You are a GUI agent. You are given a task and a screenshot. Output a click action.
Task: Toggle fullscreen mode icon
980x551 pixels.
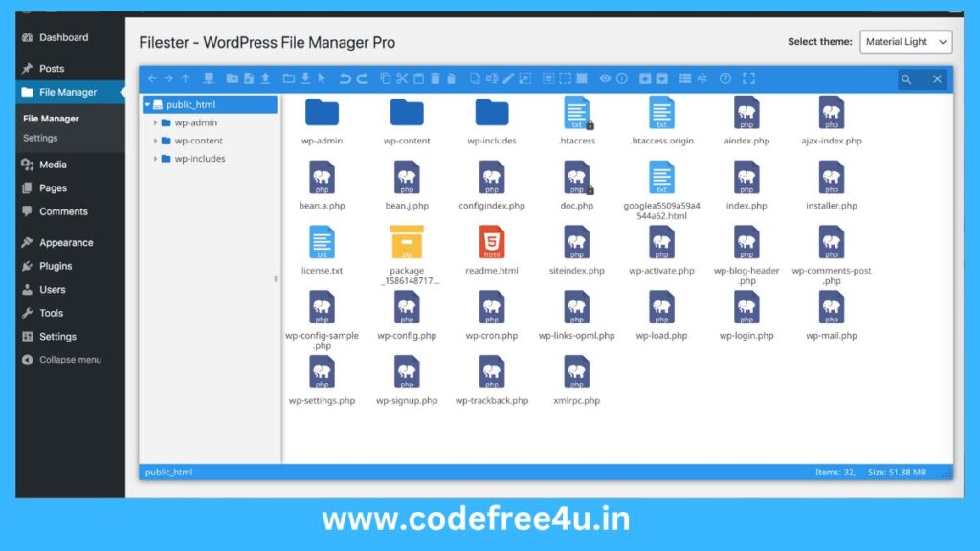(x=748, y=78)
